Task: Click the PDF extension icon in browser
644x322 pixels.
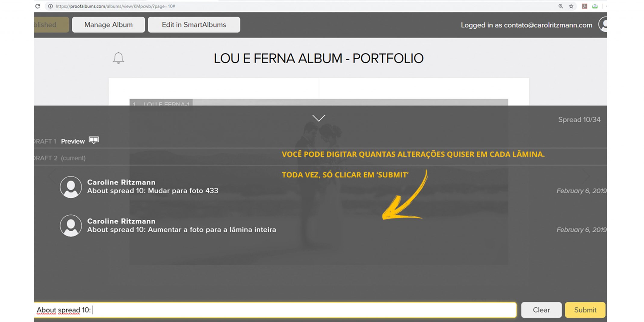Action: (x=584, y=6)
